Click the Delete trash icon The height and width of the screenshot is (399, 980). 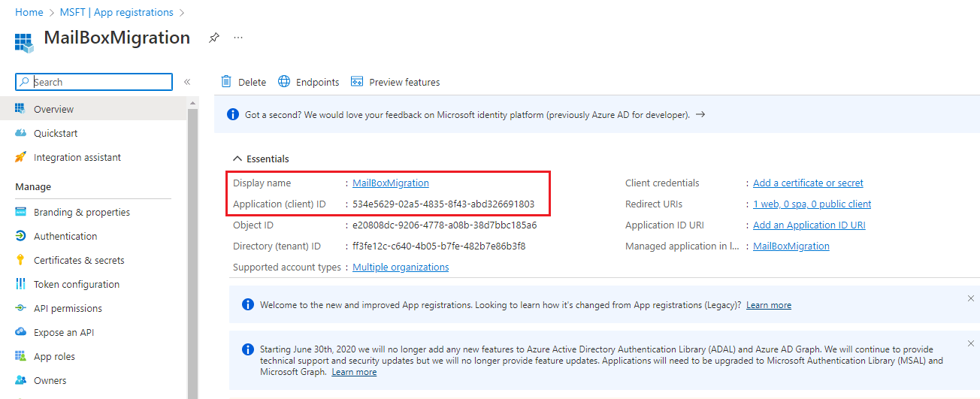(226, 82)
